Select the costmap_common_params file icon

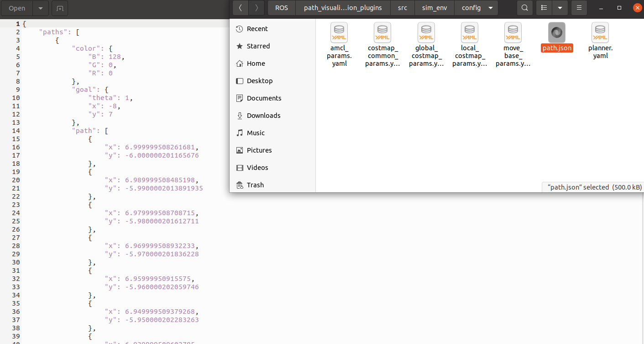click(382, 32)
